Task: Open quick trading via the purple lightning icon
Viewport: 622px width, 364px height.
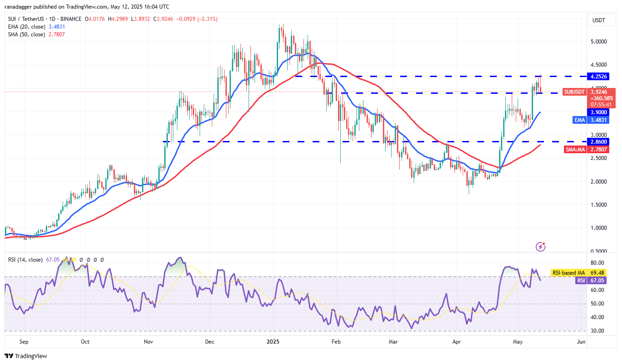Action: point(540,246)
